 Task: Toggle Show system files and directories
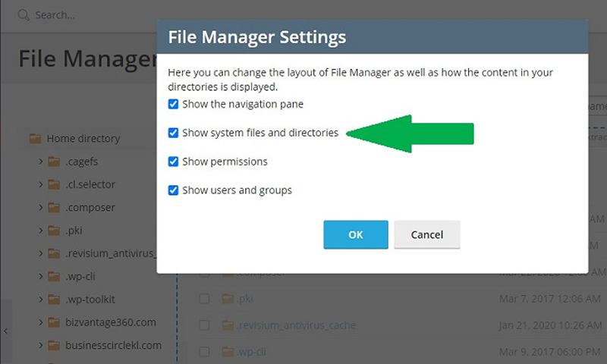[x=174, y=133]
